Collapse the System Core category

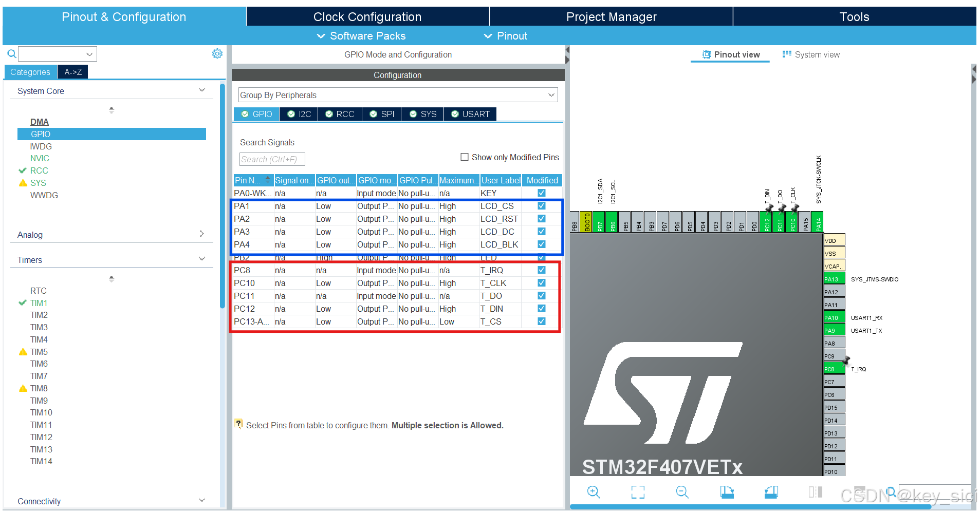(x=202, y=90)
